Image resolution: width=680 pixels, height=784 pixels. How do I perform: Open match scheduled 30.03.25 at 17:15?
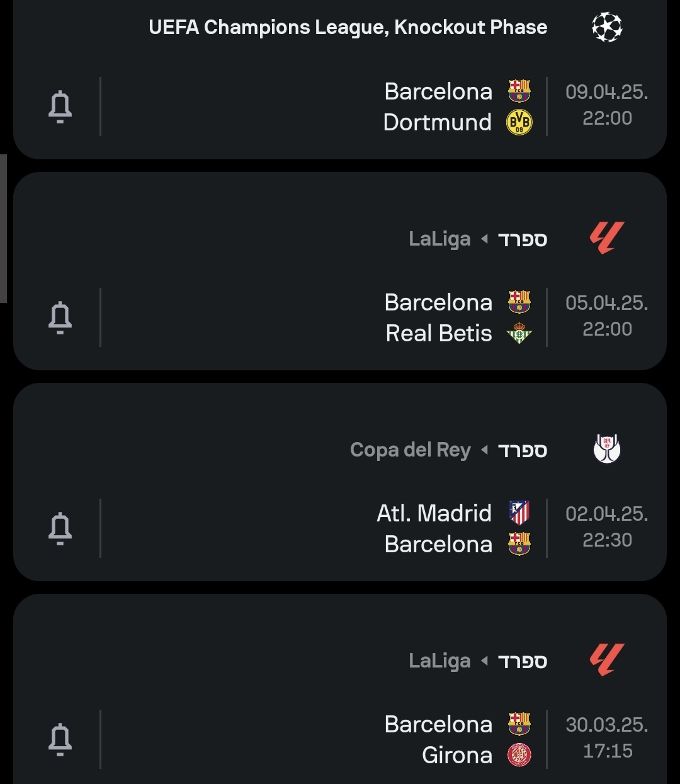[x=606, y=738]
